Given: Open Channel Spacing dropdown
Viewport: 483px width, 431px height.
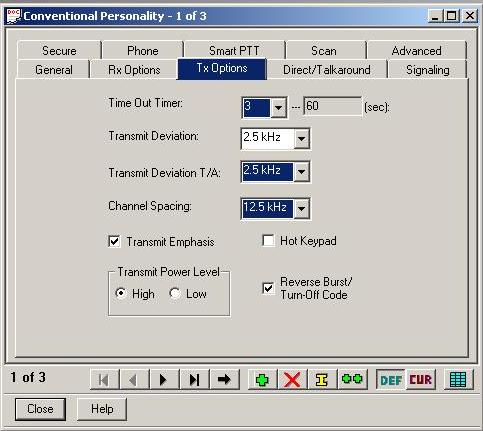Looking at the screenshot, I should [301, 209].
